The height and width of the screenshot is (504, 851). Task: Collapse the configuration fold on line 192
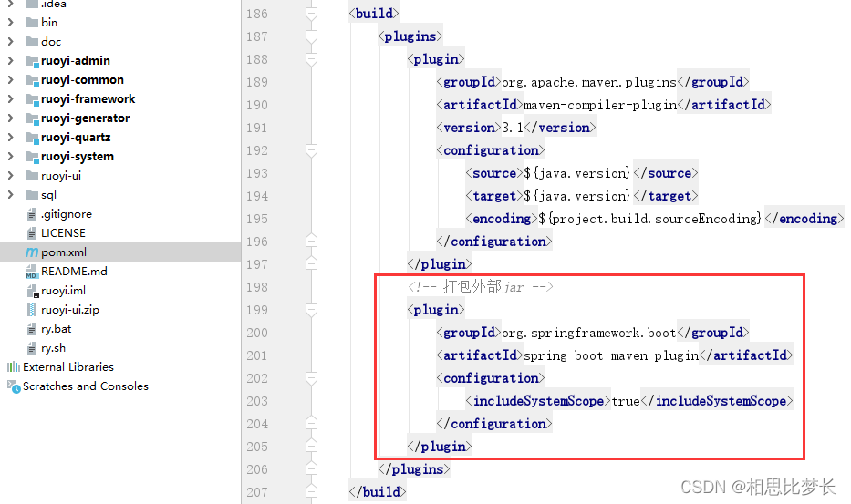click(312, 150)
